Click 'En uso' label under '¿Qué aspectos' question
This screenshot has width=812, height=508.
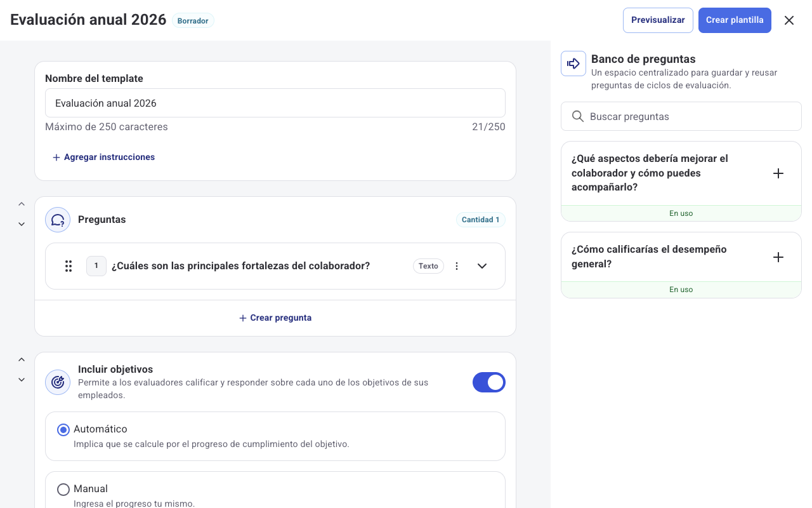(681, 213)
